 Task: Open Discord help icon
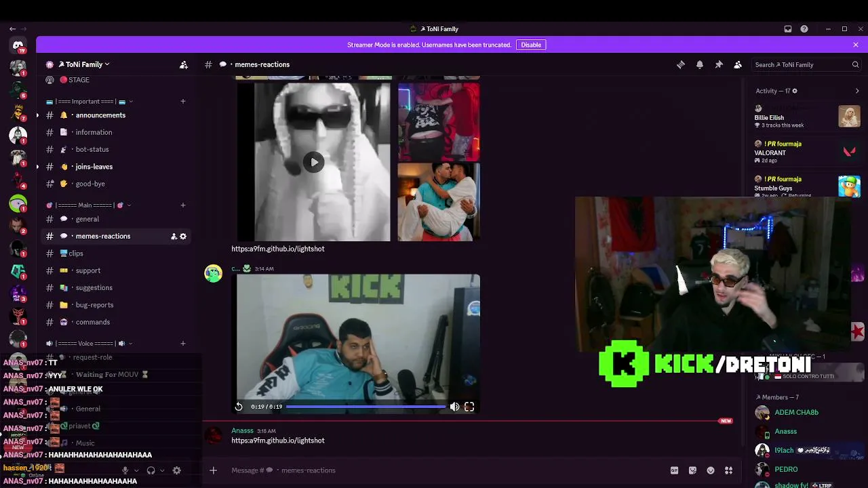click(x=804, y=29)
